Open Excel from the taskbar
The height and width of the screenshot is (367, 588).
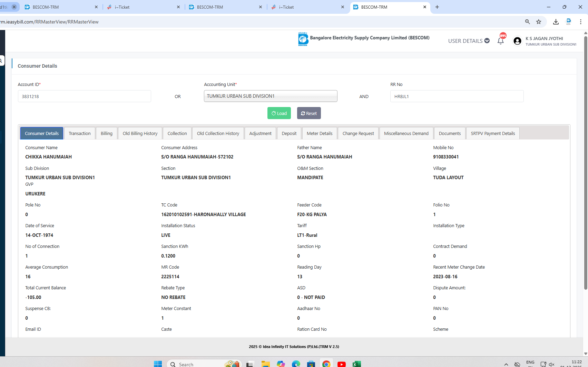(x=356, y=364)
